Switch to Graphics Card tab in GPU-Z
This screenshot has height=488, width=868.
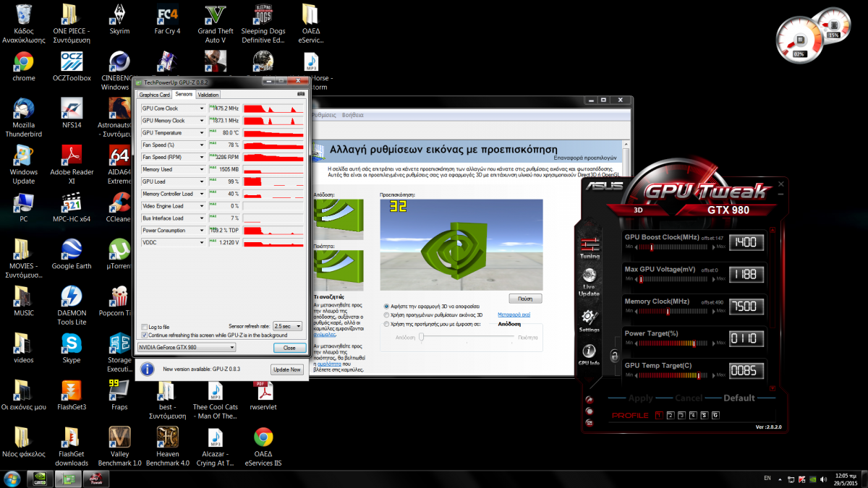155,95
